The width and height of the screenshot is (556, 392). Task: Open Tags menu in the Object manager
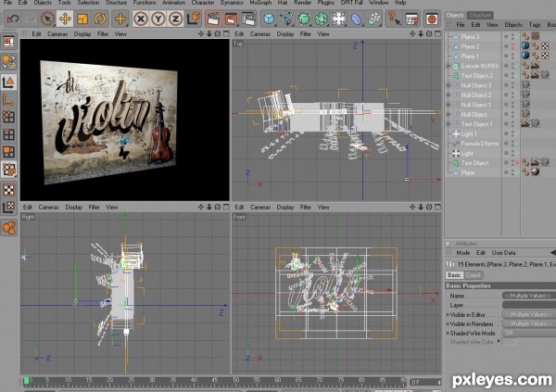coord(535,25)
